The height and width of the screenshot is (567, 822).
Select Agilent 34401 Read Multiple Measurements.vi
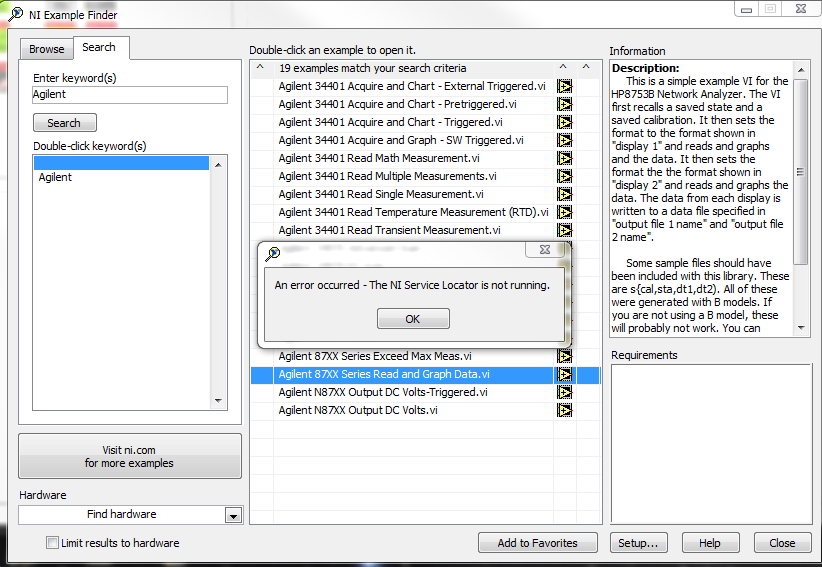[387, 176]
